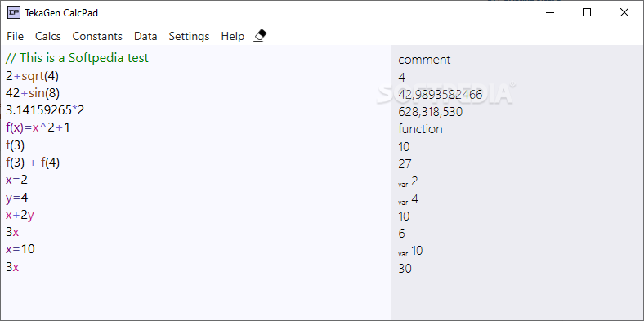This screenshot has height=321, width=644.
Task: Click the result 6
Action: tap(401, 234)
